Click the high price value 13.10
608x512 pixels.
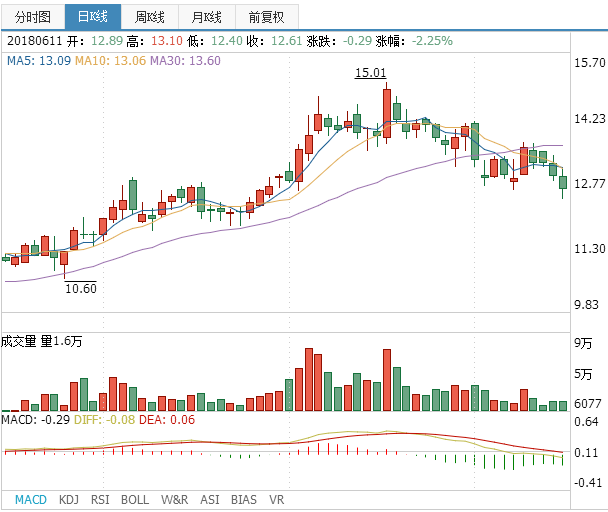167,41
